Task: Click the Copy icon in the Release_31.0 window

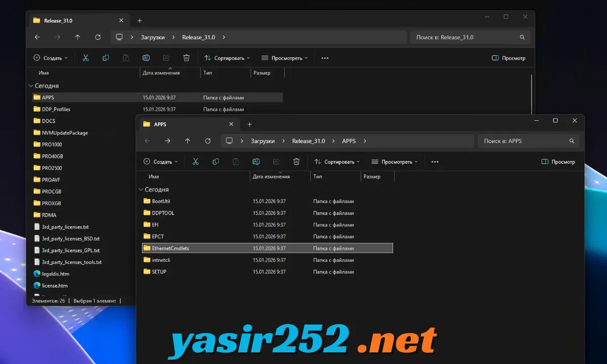Action: [x=106, y=58]
